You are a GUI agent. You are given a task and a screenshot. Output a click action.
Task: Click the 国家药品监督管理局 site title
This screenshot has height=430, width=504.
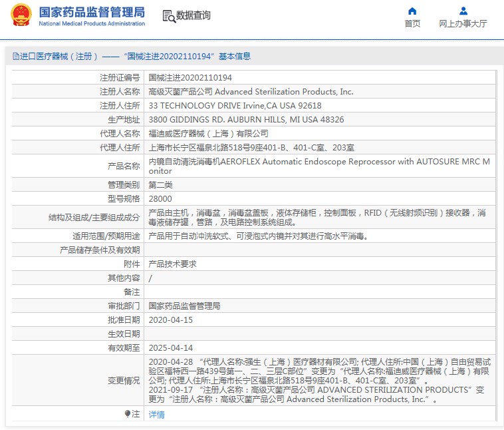coord(92,11)
